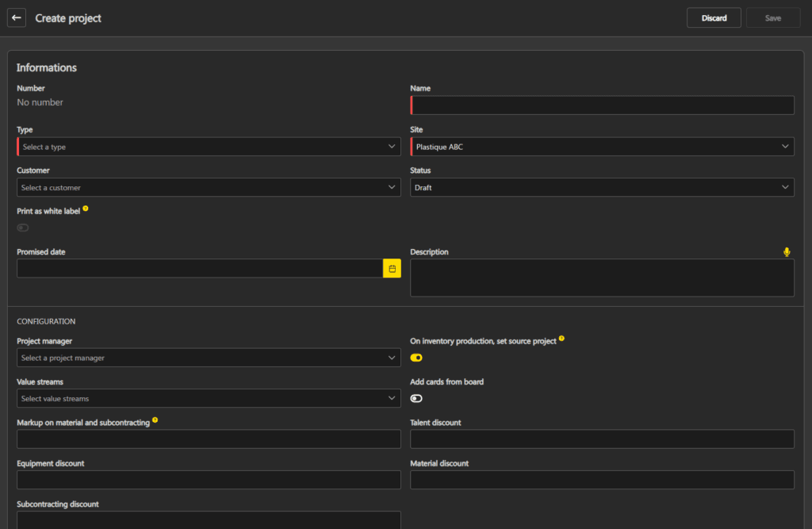Open the Site dropdown showing Plastique ABC
Screen dimensions: 812x529
coord(602,147)
